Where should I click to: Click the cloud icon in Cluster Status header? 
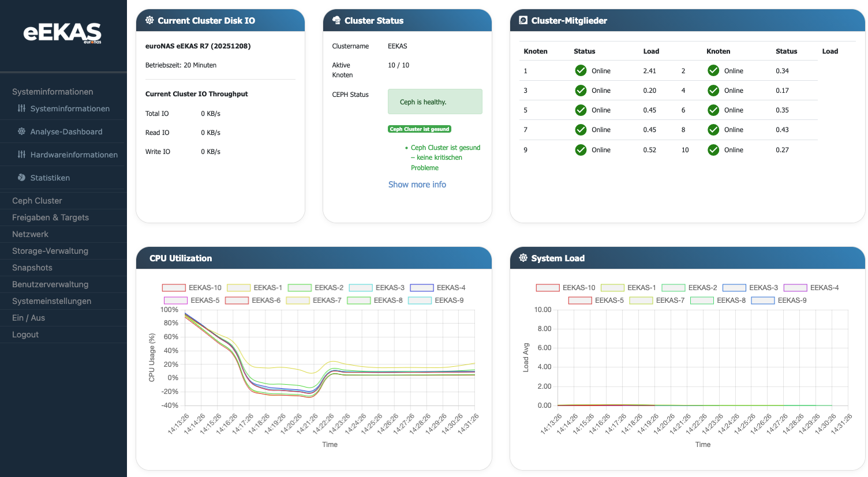tap(336, 20)
